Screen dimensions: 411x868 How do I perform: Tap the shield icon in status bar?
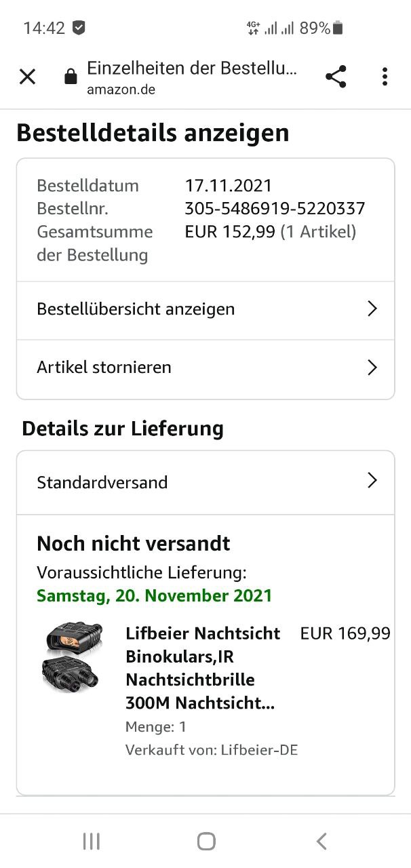click(x=79, y=28)
